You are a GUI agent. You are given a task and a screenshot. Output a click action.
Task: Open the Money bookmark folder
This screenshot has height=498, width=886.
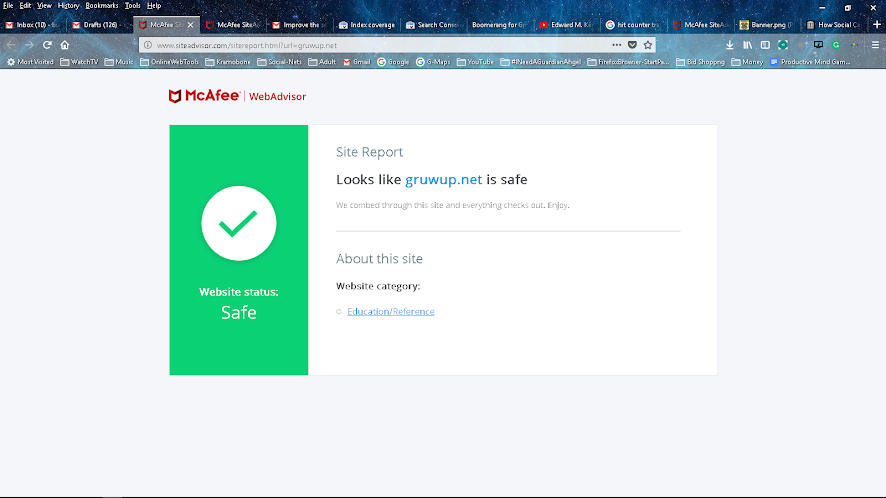point(747,62)
